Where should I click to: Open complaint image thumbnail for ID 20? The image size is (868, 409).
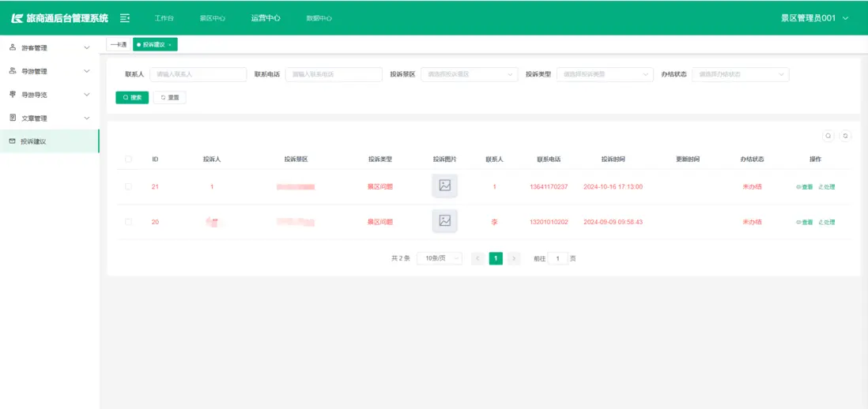[444, 221]
